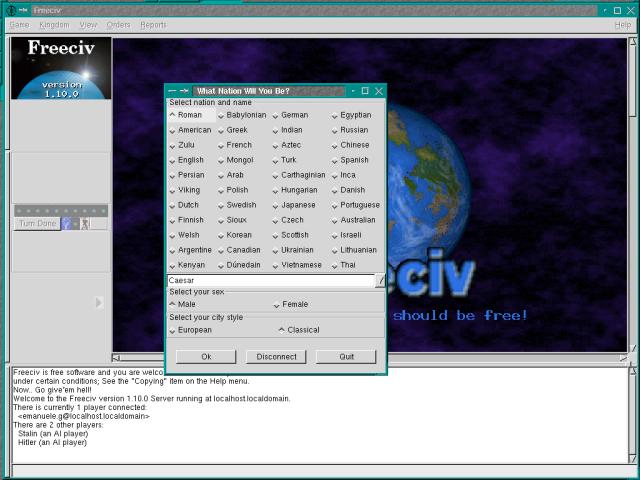
Task: Choose the Babylonian nation
Action: tap(242, 115)
